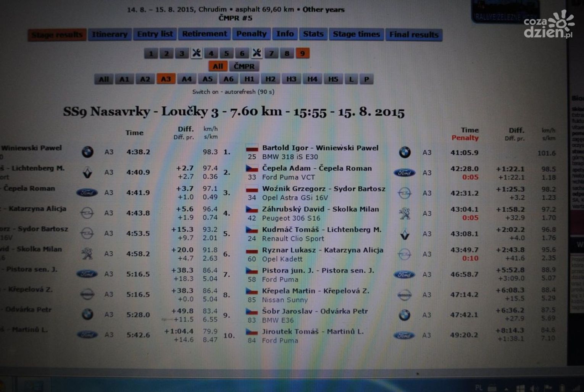Click Šobr Jaroslav - Odvárka Petr entry
This screenshot has width=584, height=392.
pyautogui.click(x=315, y=311)
